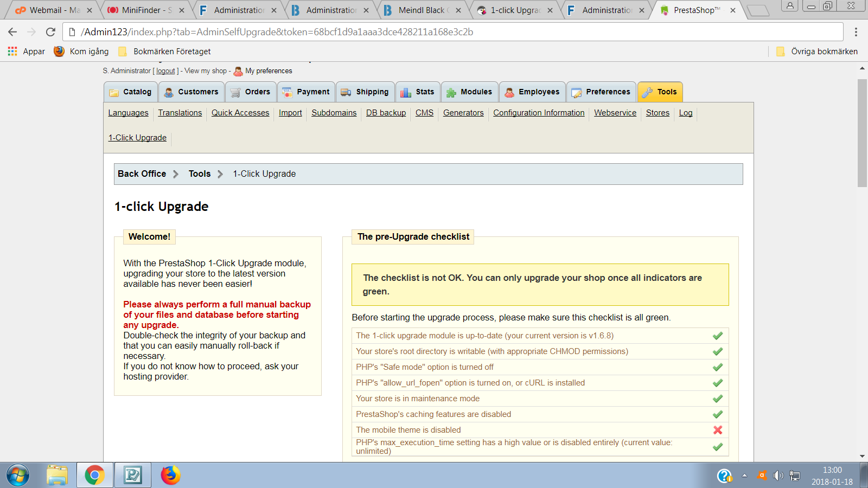Select the Tools admin tab
The image size is (868, 488).
click(660, 92)
